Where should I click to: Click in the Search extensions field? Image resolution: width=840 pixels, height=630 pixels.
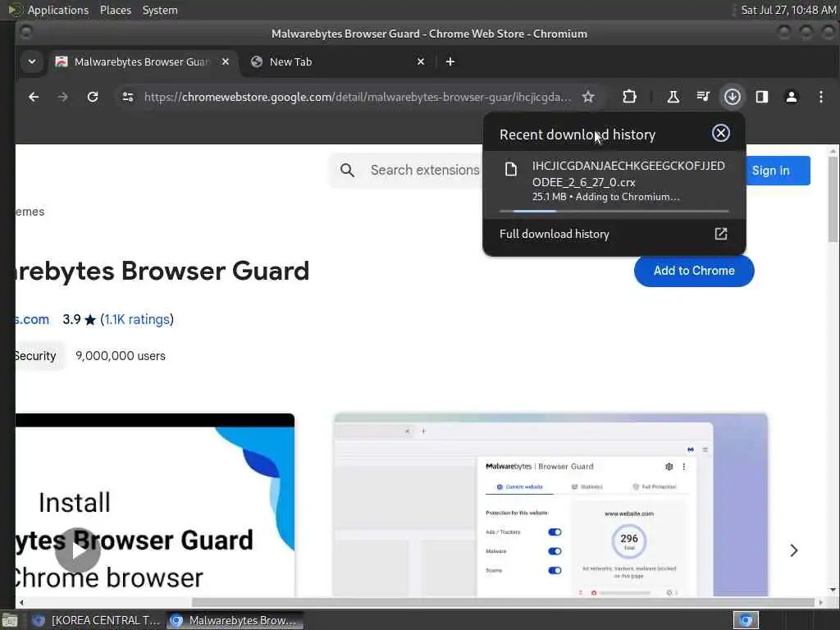click(425, 171)
